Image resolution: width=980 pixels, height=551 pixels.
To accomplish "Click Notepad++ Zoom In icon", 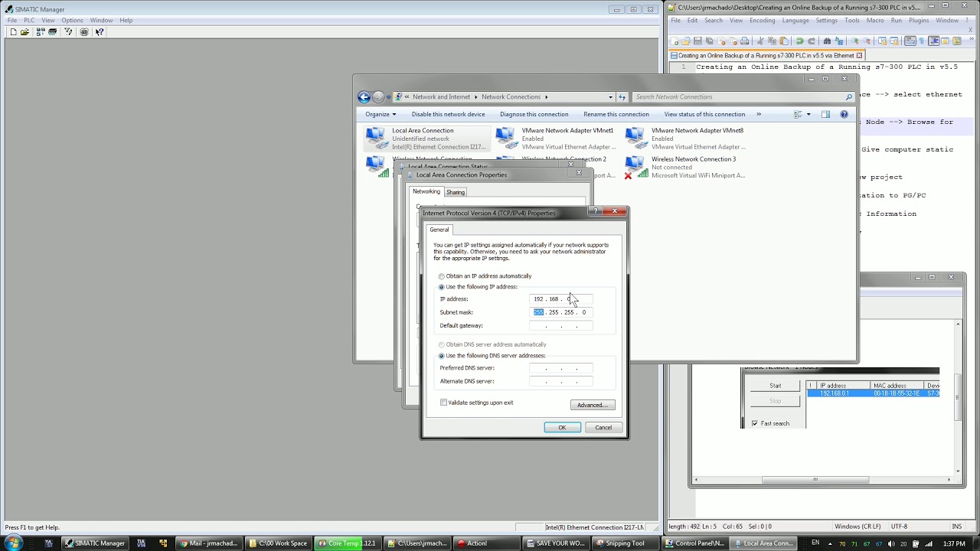I will point(854,41).
